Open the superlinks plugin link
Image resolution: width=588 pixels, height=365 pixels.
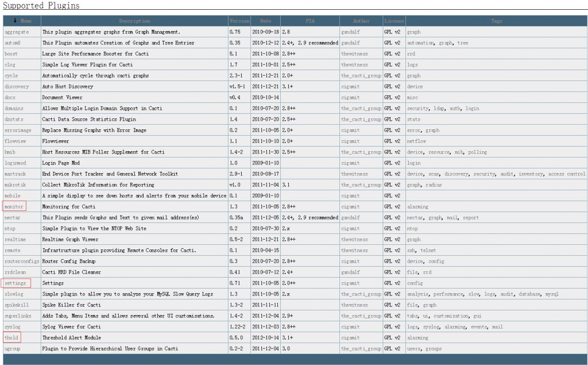pos(18,316)
